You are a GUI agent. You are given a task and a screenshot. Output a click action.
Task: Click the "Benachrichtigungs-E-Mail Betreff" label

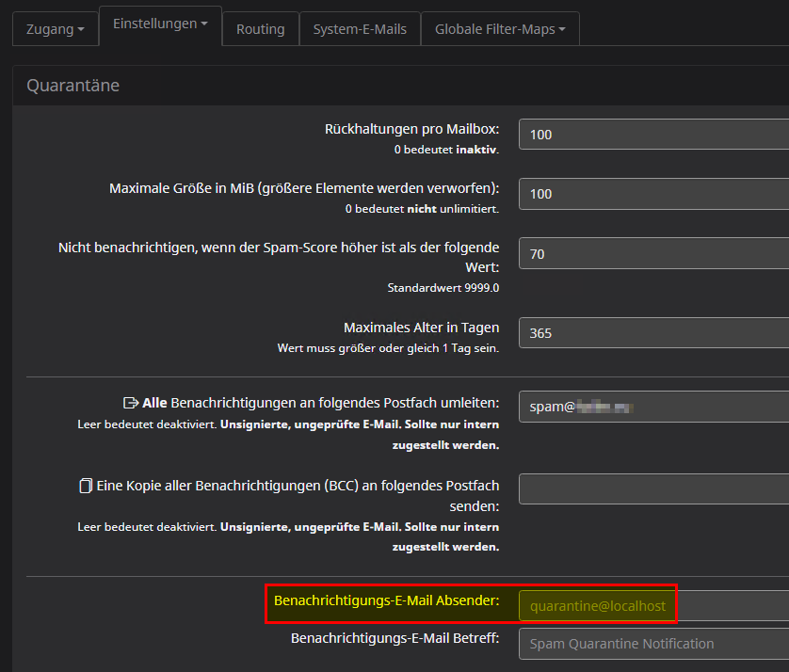(x=394, y=637)
